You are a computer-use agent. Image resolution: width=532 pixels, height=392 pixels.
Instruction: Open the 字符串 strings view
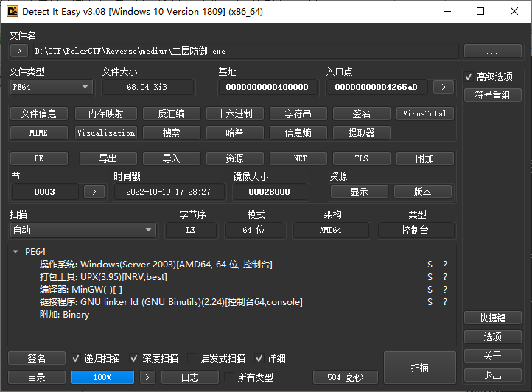point(298,113)
